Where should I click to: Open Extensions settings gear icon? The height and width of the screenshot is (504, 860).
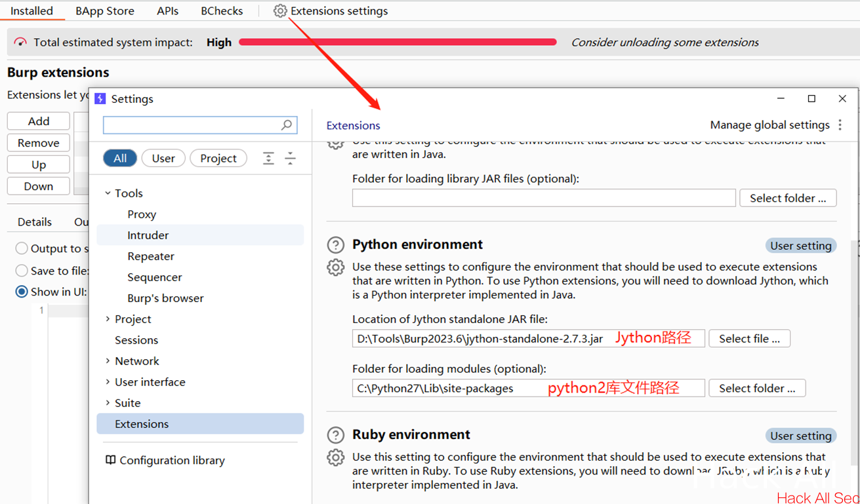[x=280, y=11]
